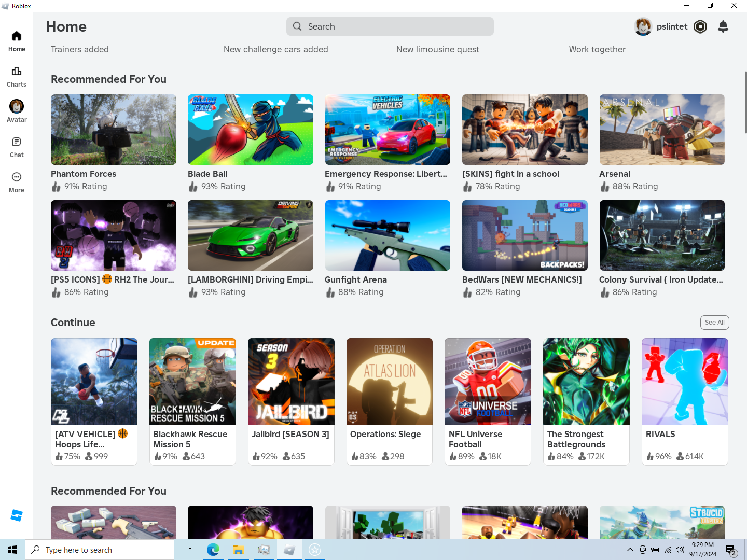The width and height of the screenshot is (747, 560).
Task: Open the Action Center notifications icon
Action: pos(731,550)
